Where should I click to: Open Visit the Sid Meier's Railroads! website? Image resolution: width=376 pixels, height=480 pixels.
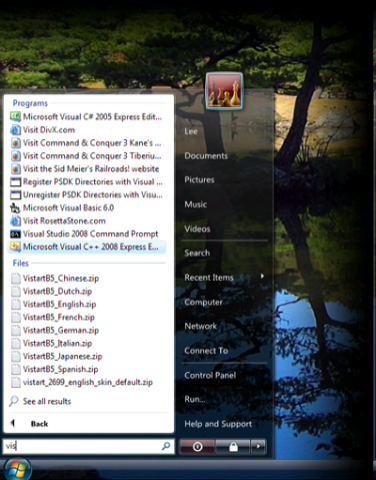pos(91,169)
